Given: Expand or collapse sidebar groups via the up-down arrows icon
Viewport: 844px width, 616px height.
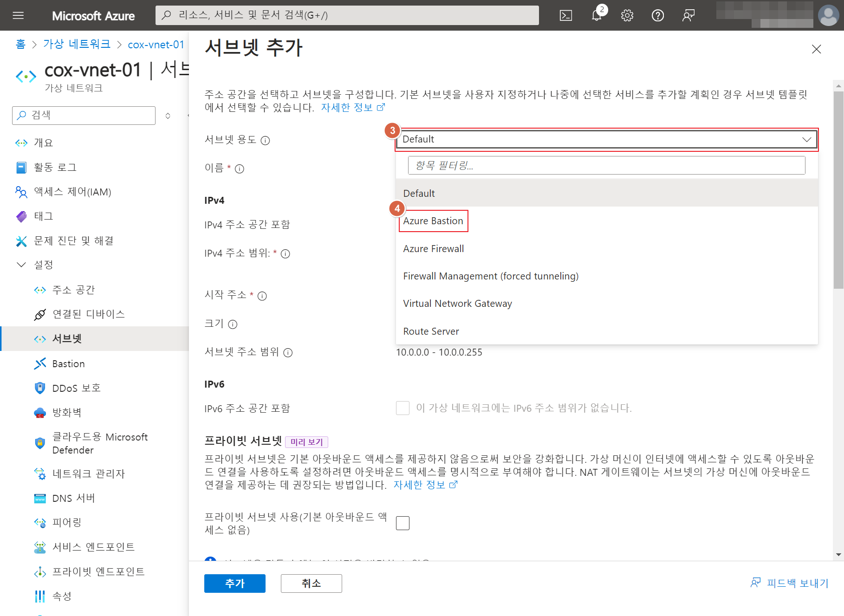Looking at the screenshot, I should [x=168, y=116].
